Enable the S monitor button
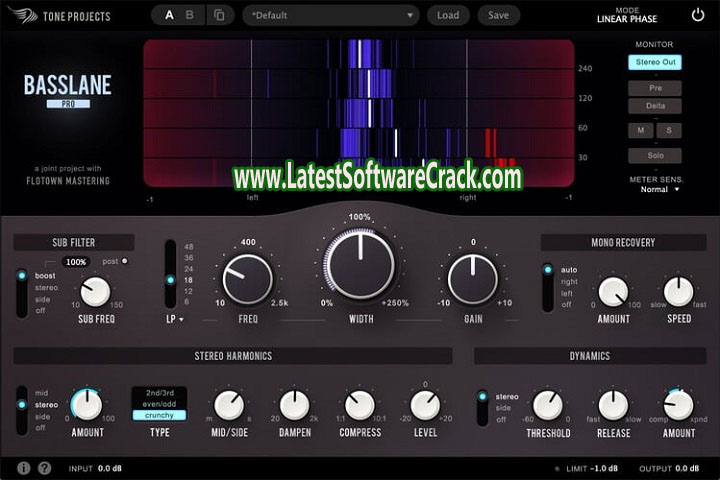Screen dimensions: 720x480 (668, 130)
